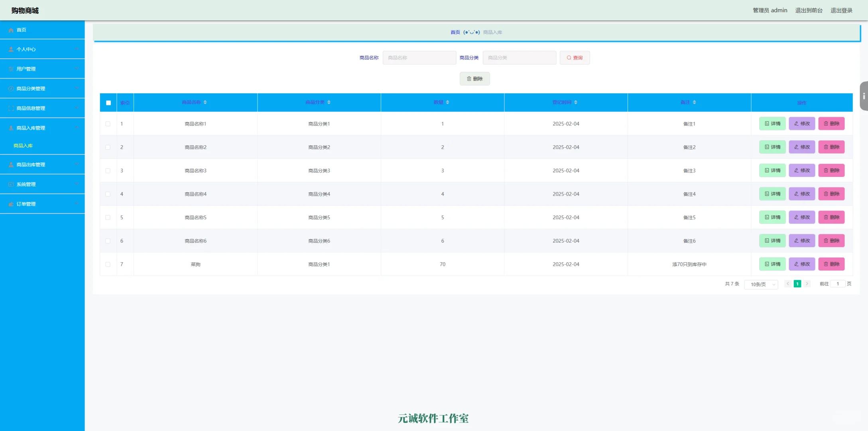Click the sort arrows on the 商品名称 column
Screen dimensions: 868x431
(205, 103)
